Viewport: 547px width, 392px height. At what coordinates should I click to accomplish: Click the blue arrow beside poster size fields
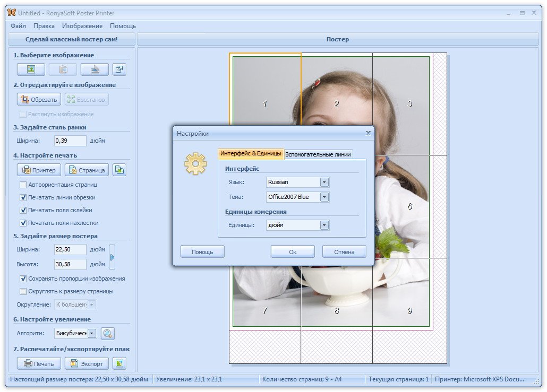coord(112,257)
